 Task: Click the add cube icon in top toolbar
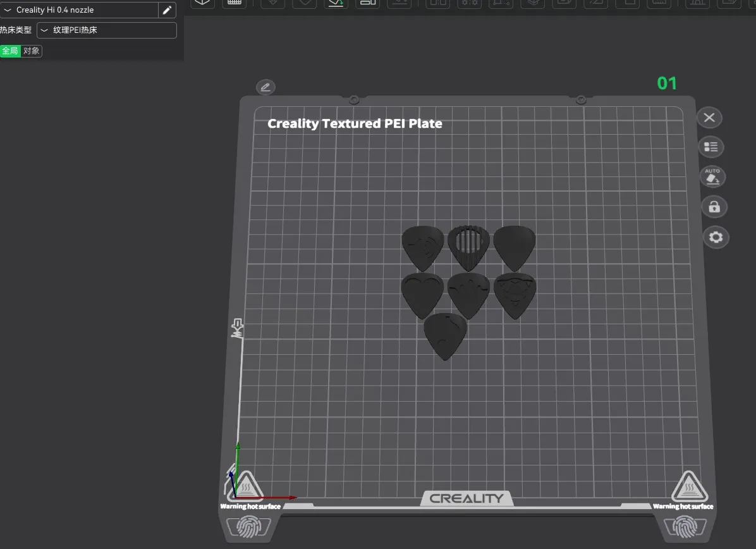[x=202, y=3]
